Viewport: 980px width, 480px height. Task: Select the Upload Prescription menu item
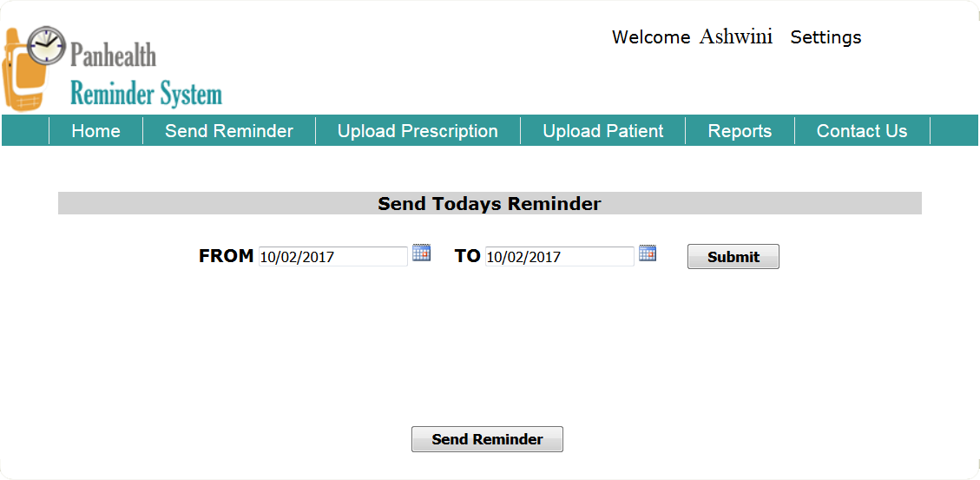(x=418, y=131)
